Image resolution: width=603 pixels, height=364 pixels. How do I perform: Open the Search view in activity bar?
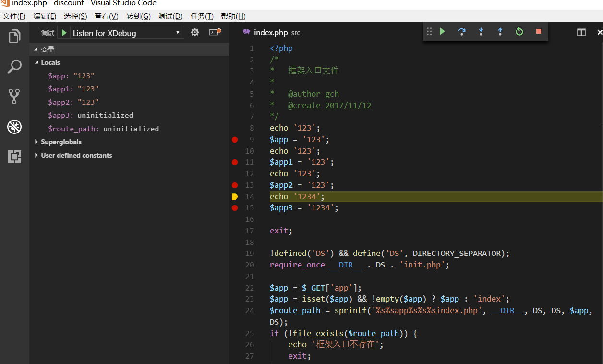pyautogui.click(x=14, y=67)
